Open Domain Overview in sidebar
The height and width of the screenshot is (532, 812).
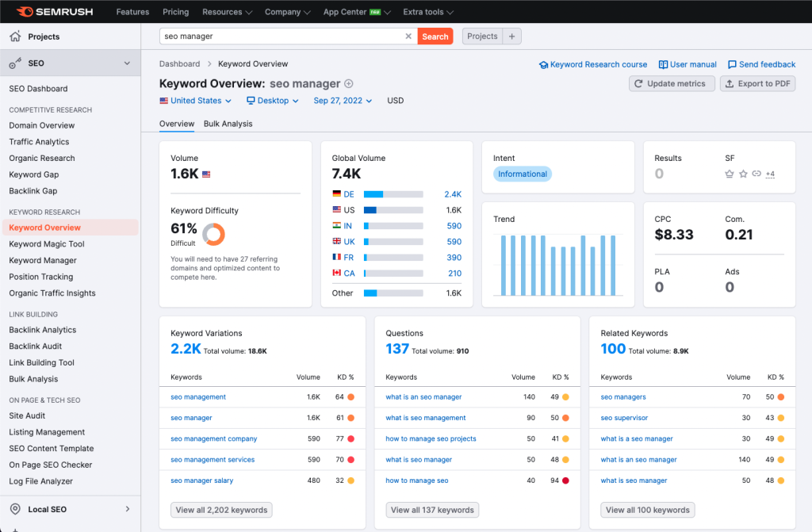pos(42,125)
